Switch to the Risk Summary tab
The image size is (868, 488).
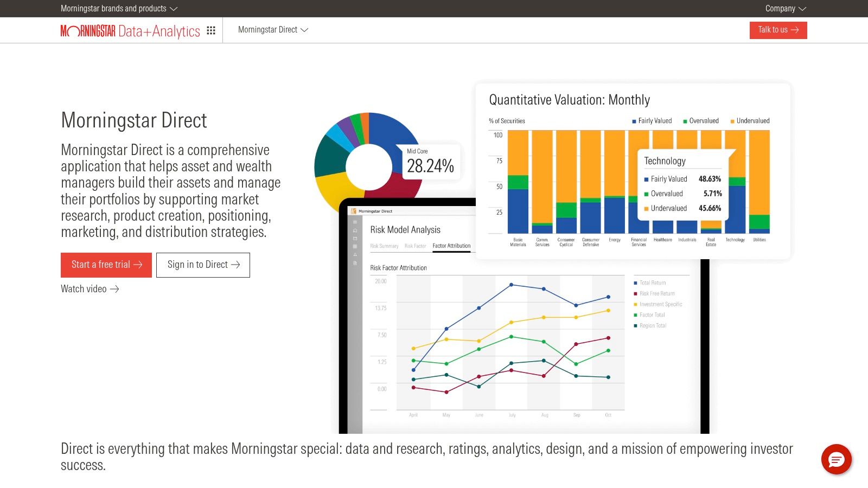385,246
